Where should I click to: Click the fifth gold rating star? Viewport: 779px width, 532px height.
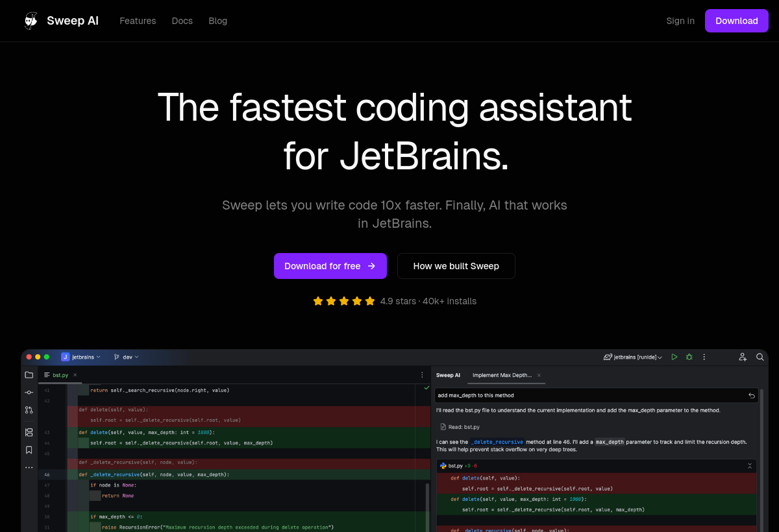pos(370,301)
